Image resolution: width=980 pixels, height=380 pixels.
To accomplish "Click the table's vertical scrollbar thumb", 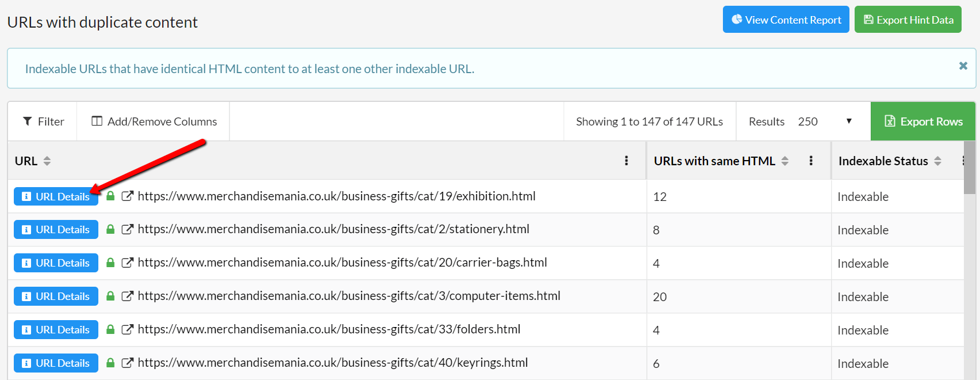I will click(x=970, y=168).
